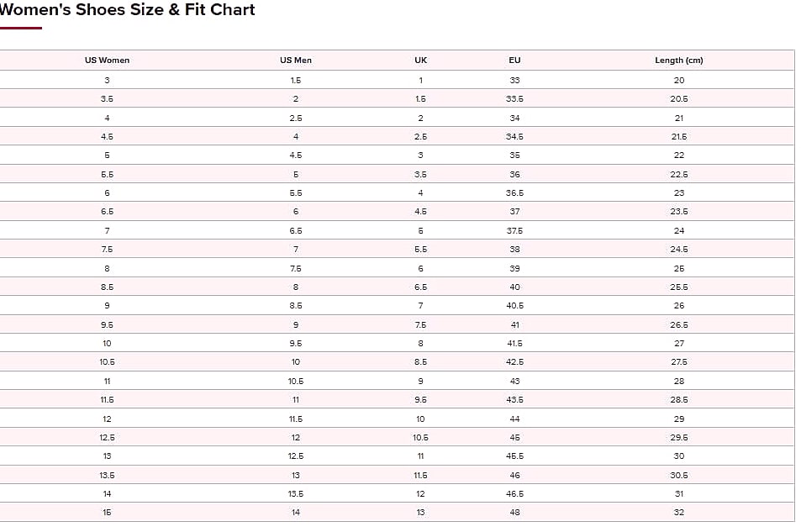
Task: Select the length 32 cm cell
Action: point(679,512)
